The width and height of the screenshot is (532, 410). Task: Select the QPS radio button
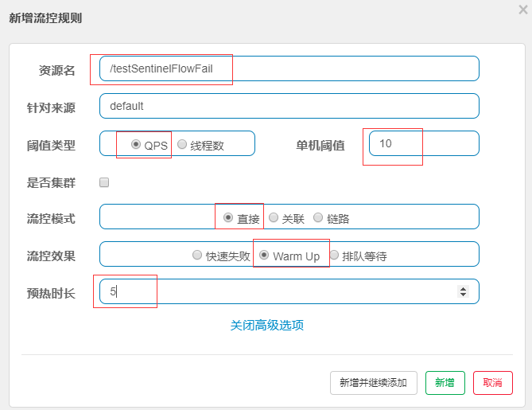pyautogui.click(x=136, y=144)
